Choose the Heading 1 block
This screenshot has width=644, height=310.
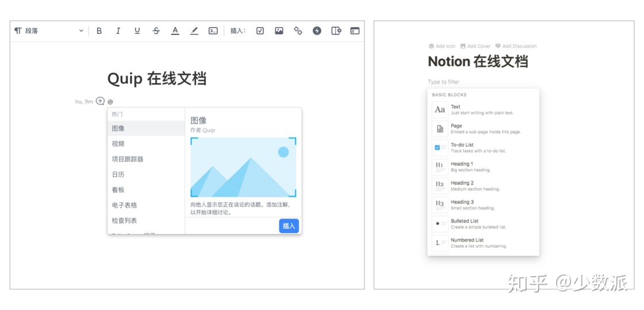click(483, 167)
